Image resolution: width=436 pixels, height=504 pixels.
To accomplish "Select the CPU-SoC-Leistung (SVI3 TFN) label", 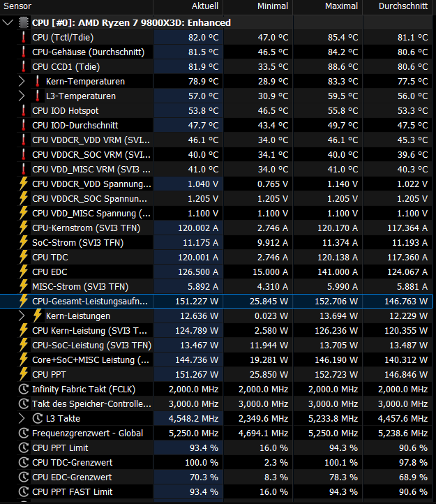I will coord(91,346).
